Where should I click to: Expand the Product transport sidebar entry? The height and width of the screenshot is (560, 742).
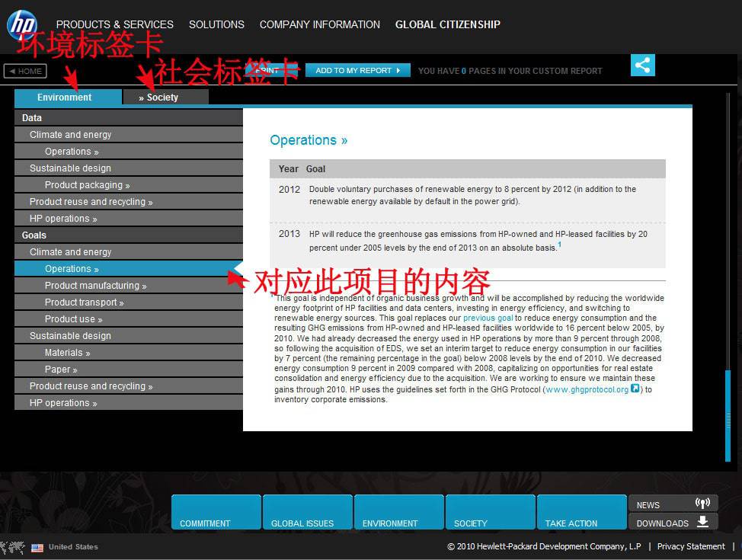tap(84, 302)
